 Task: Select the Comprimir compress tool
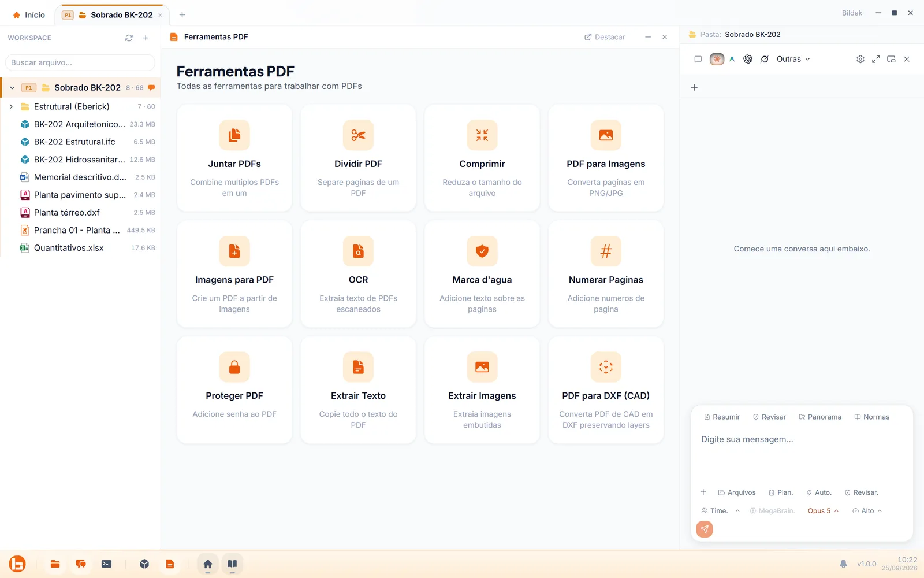pyautogui.click(x=482, y=158)
